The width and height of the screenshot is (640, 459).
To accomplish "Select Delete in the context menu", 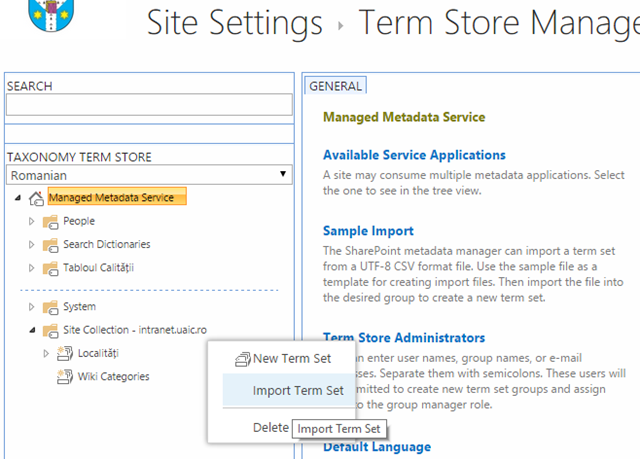I will [270, 427].
